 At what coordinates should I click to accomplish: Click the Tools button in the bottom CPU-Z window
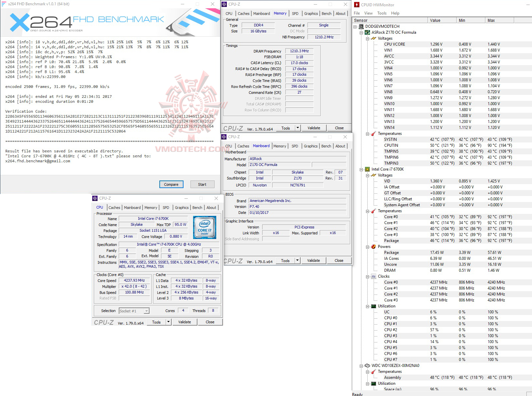(156, 322)
